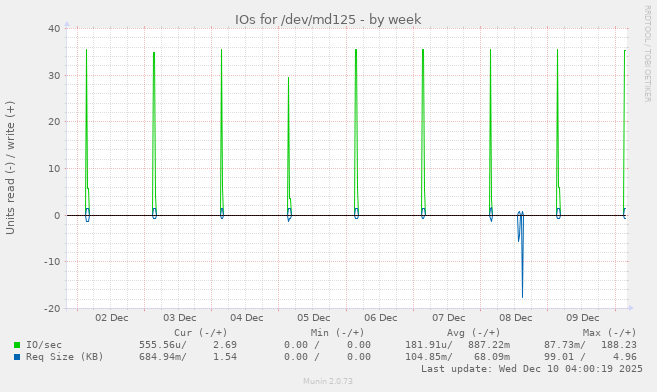Select the 'Req Size (KB)' legend label
The image size is (657, 392).
pos(65,357)
